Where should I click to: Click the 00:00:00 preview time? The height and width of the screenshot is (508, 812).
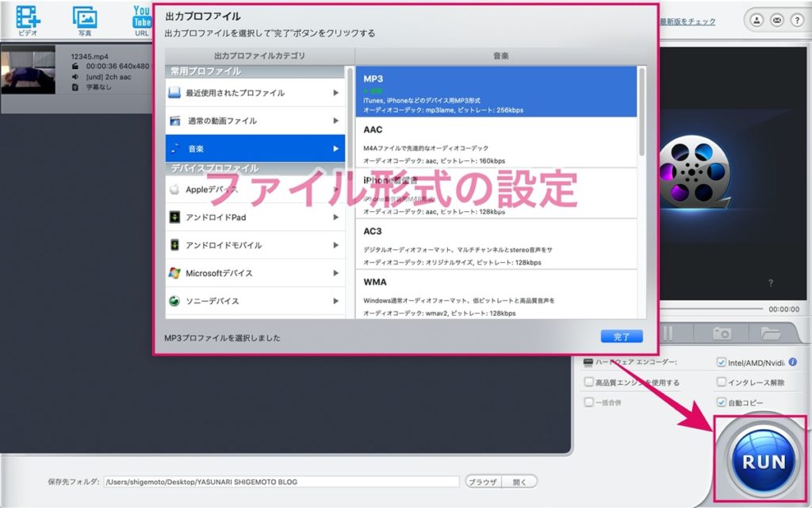point(783,309)
